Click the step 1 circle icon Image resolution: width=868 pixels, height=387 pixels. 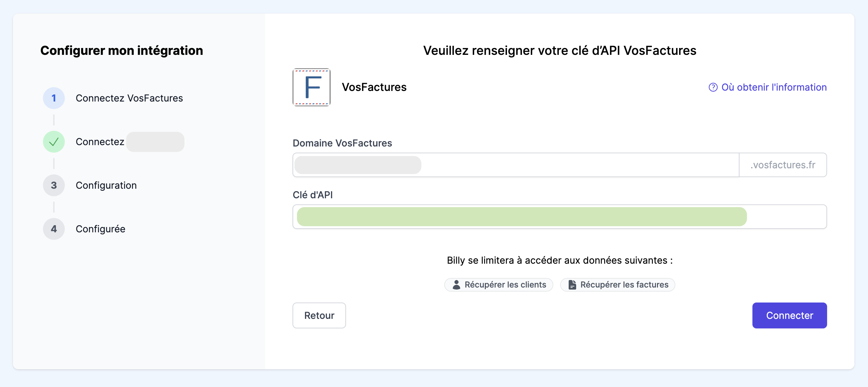tap(54, 98)
